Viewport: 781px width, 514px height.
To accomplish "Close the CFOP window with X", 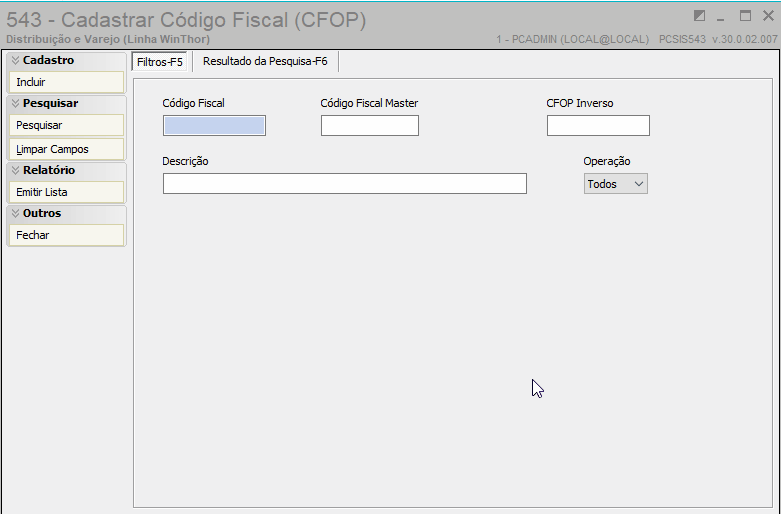I will pos(768,16).
